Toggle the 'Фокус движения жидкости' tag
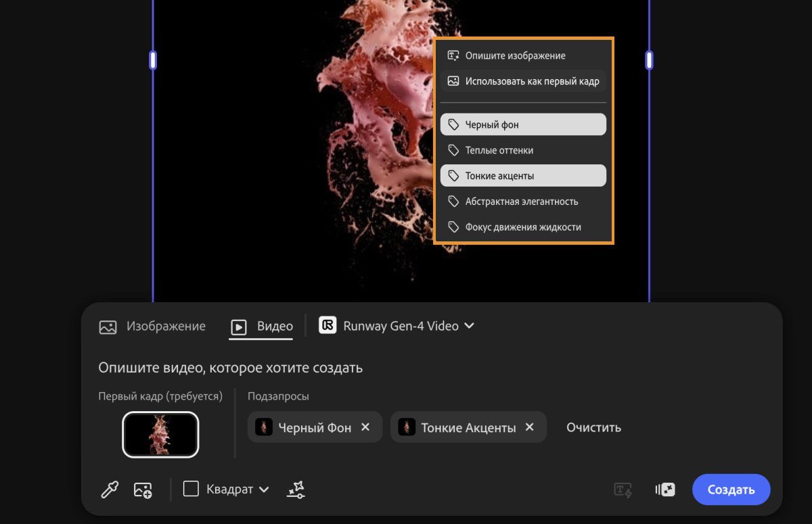The image size is (812, 524). tap(523, 227)
